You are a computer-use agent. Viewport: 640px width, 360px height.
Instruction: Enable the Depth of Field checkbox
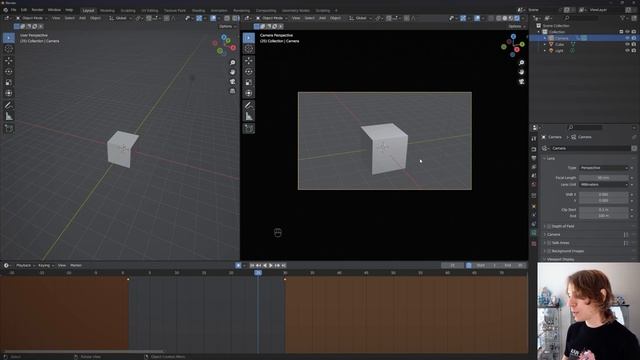549,226
